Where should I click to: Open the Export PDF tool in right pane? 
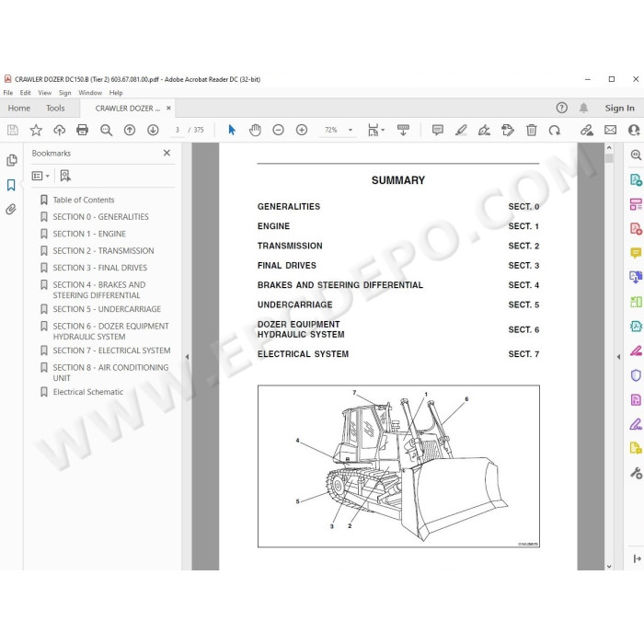(636, 179)
